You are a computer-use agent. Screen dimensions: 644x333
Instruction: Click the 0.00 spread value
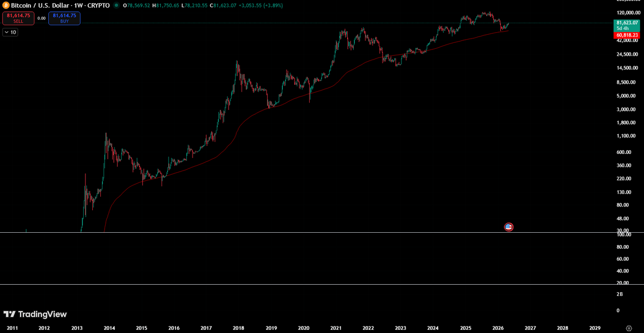[42, 18]
